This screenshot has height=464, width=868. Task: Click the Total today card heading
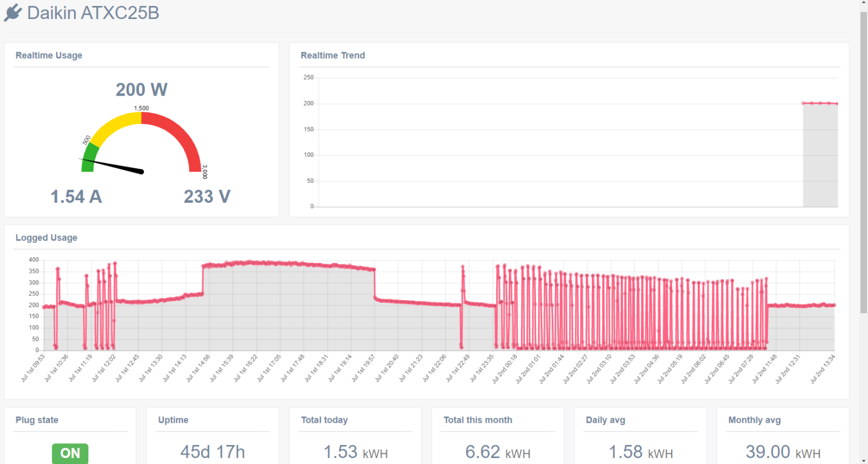coord(324,420)
